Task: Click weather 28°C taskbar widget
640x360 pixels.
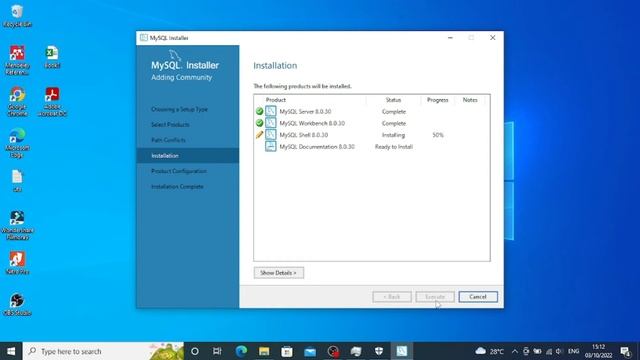Action: point(489,351)
